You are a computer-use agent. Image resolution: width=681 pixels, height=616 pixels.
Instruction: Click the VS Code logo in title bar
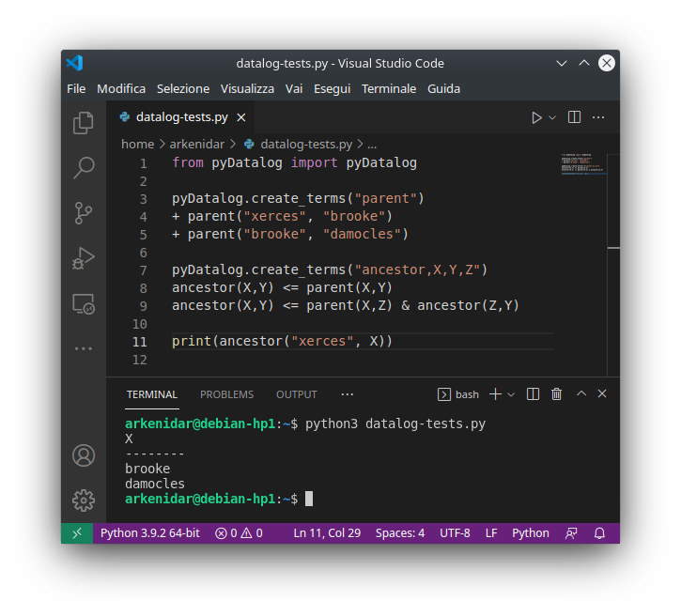[75, 63]
